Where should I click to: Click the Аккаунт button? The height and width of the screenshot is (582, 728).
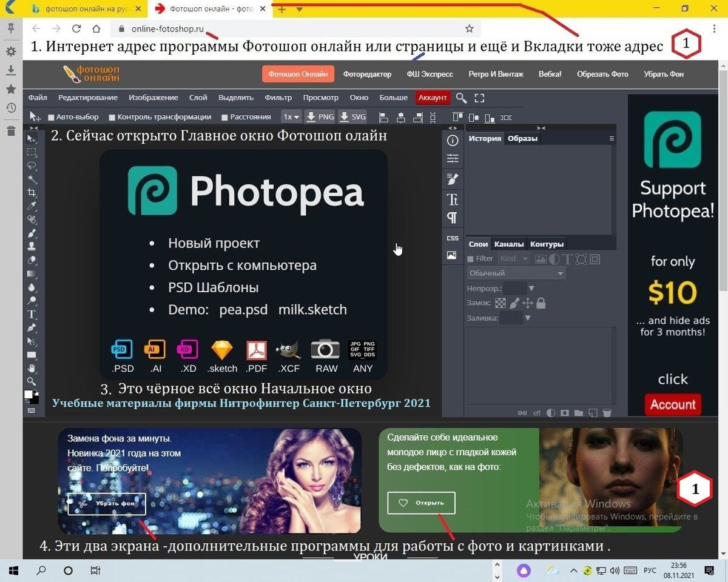[433, 98]
